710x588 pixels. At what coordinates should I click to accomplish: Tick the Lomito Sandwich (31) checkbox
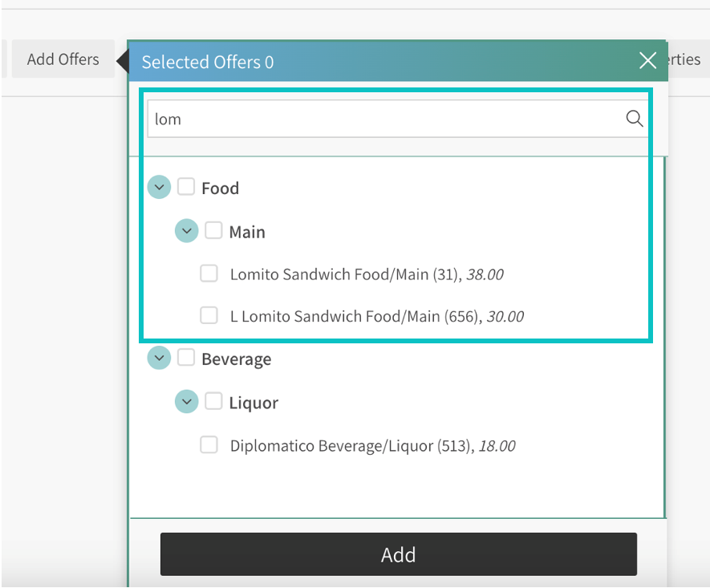[209, 274]
